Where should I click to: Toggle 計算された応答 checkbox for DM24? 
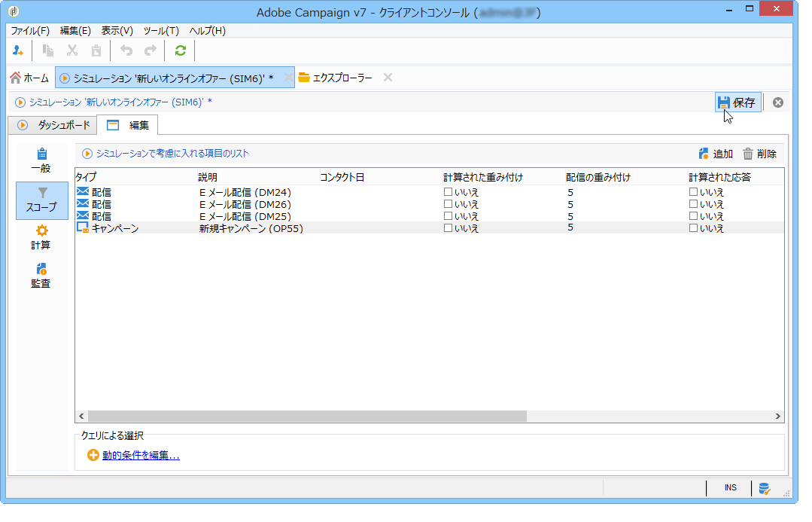tap(693, 192)
